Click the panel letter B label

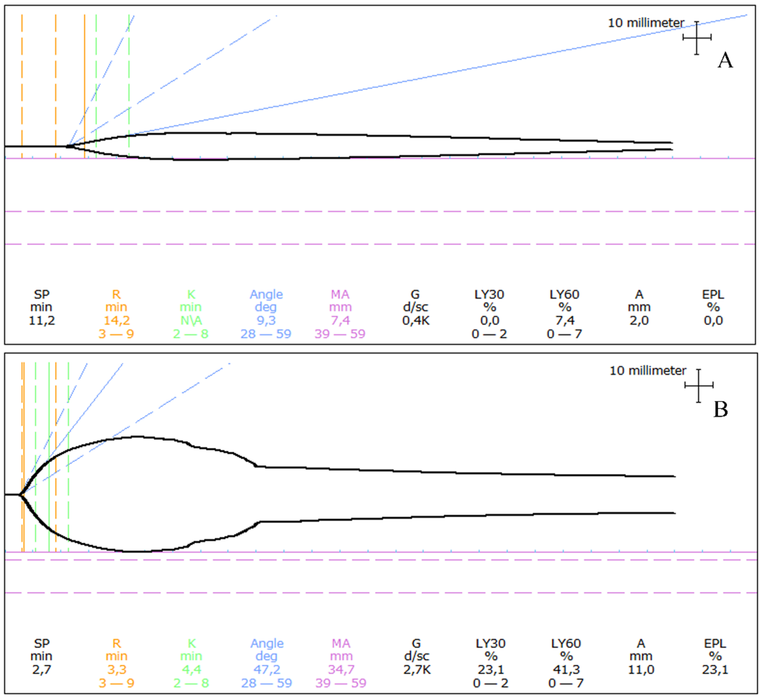(720, 409)
